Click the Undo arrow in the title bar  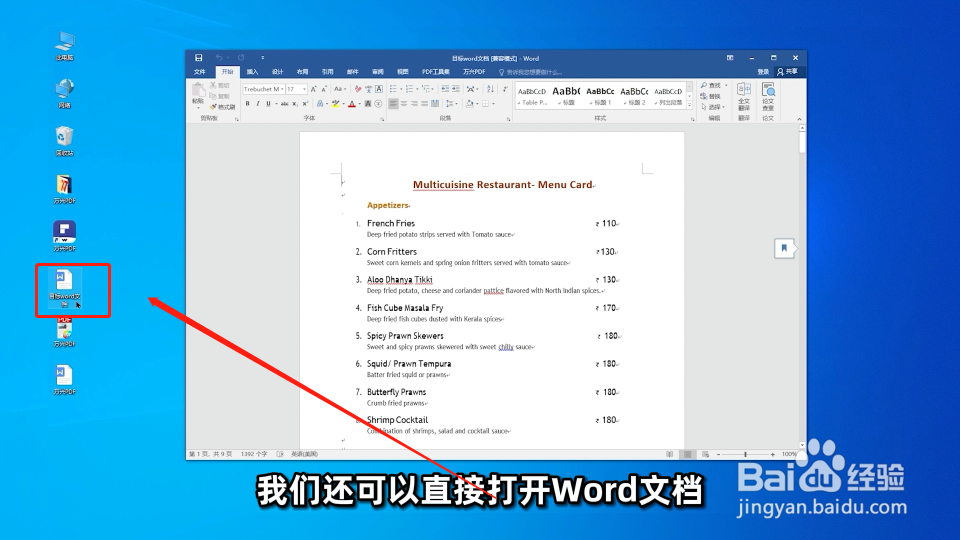tap(219, 58)
